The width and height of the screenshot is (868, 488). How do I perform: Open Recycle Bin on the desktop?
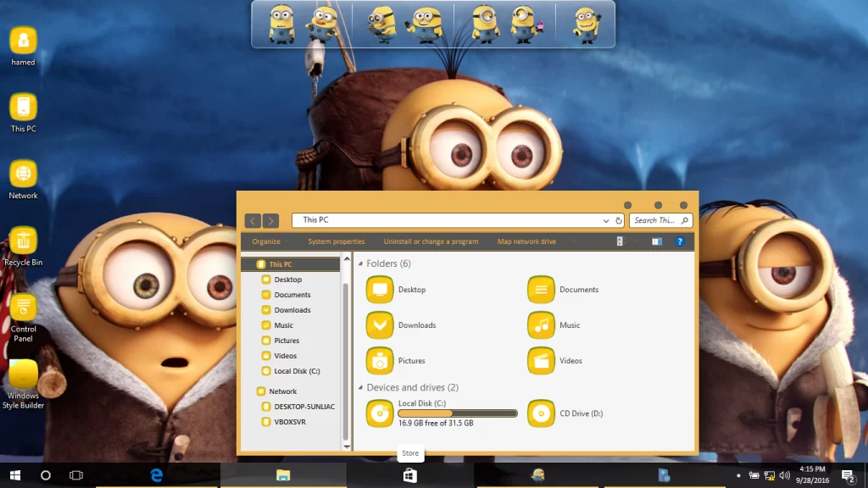coord(23,241)
